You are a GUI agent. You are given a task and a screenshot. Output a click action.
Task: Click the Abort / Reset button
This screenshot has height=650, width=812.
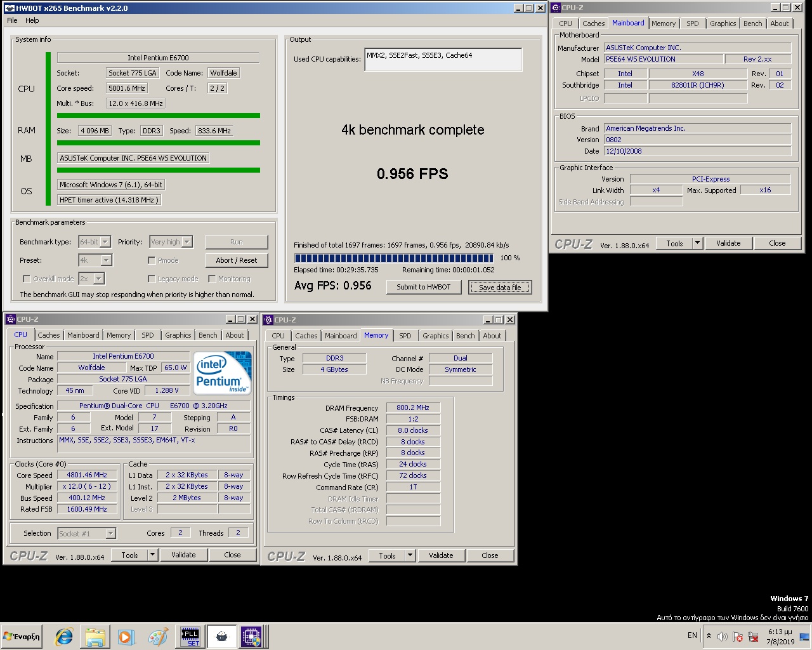point(237,260)
